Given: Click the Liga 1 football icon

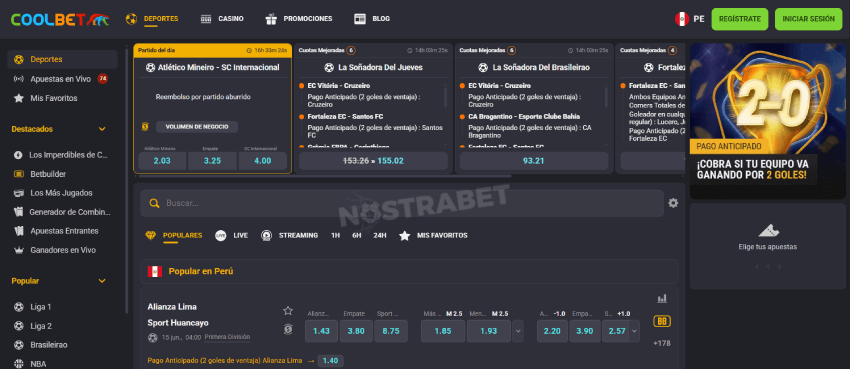Looking at the screenshot, I should pos(19,307).
